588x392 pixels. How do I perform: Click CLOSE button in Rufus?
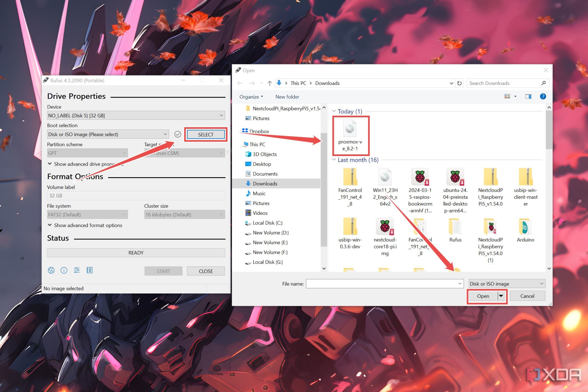coord(206,271)
